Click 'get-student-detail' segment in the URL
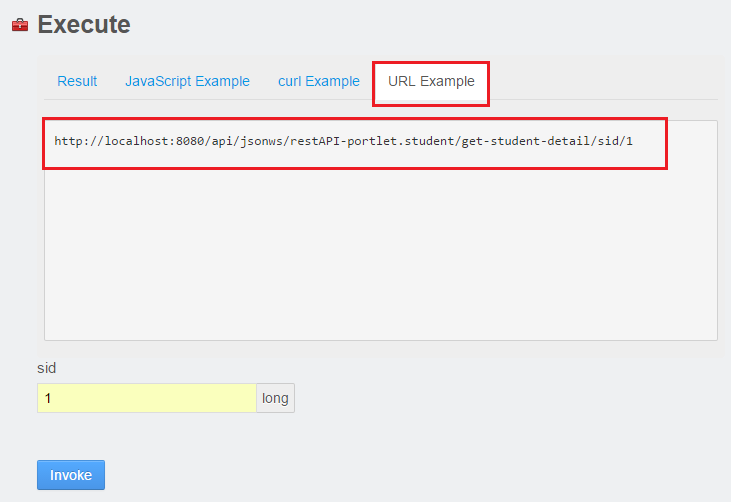This screenshot has width=731, height=502. coord(526,141)
